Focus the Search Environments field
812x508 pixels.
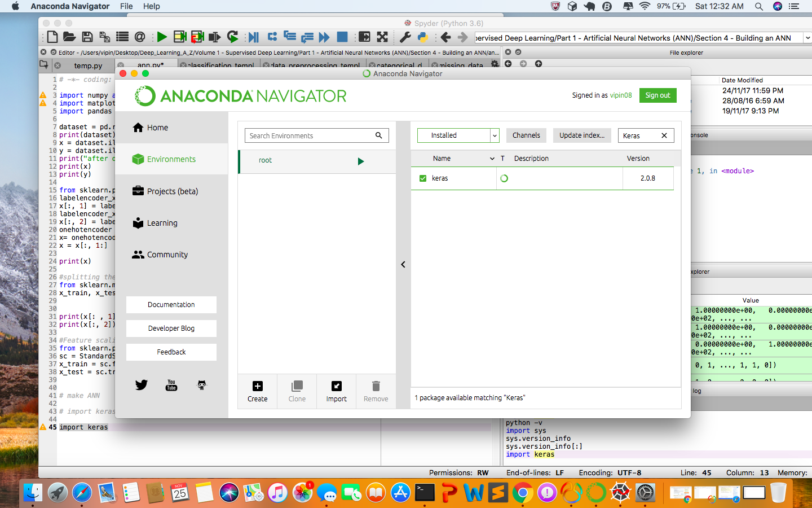pos(316,135)
